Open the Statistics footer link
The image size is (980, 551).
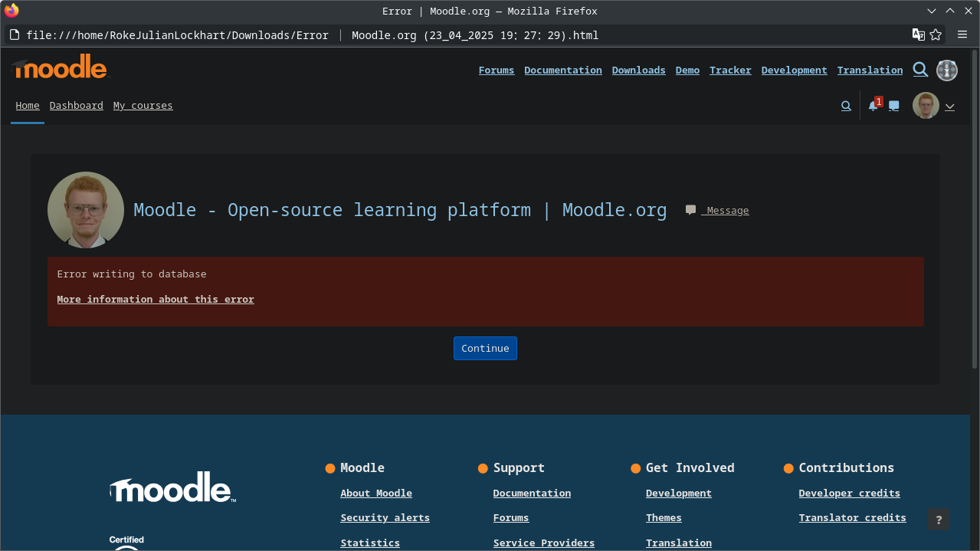(x=370, y=543)
